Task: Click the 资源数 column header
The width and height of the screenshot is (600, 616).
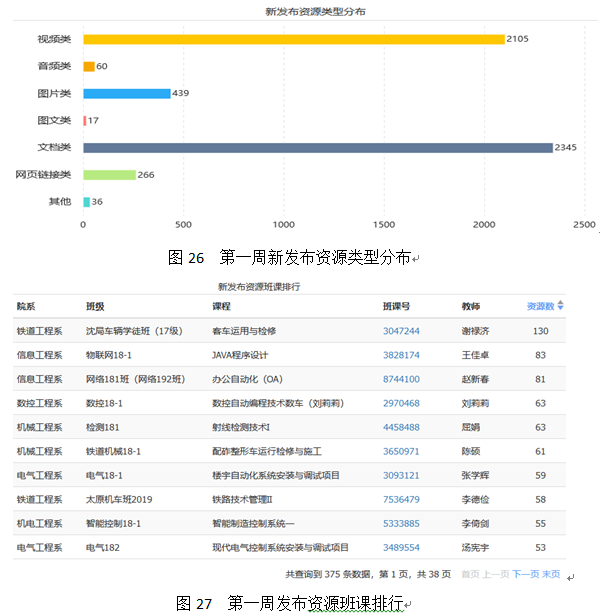Action: (x=540, y=305)
